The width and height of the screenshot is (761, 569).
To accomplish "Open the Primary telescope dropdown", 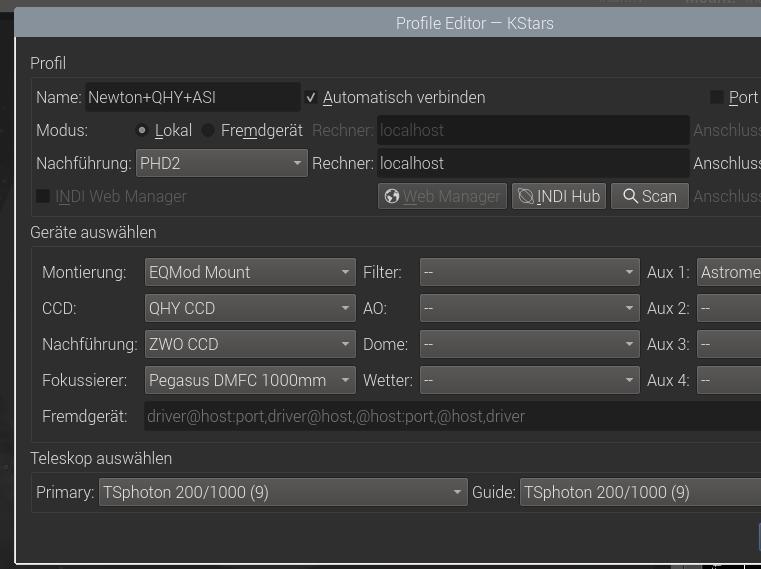I will click(283, 492).
